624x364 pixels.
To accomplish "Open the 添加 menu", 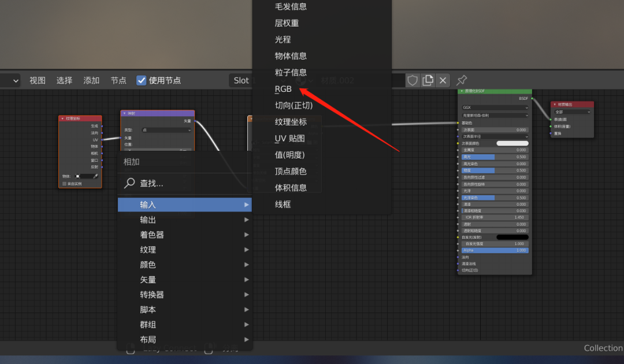I will [91, 80].
